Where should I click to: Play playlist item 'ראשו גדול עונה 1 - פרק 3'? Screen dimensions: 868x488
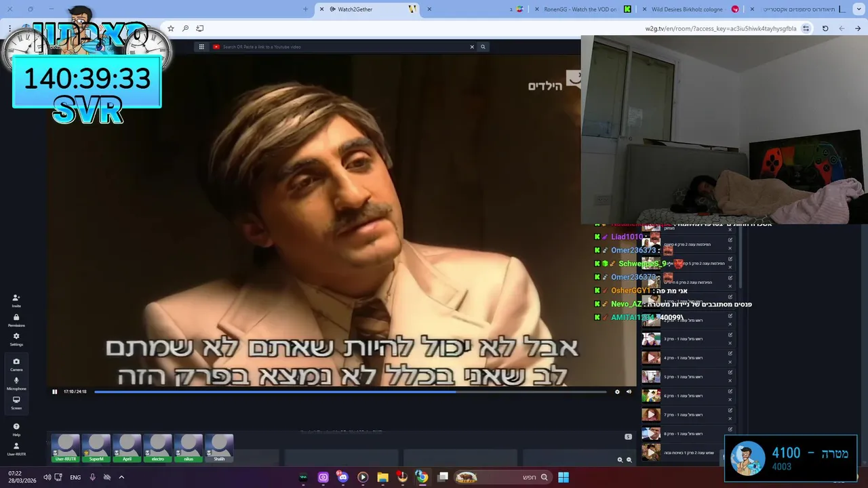click(x=651, y=338)
